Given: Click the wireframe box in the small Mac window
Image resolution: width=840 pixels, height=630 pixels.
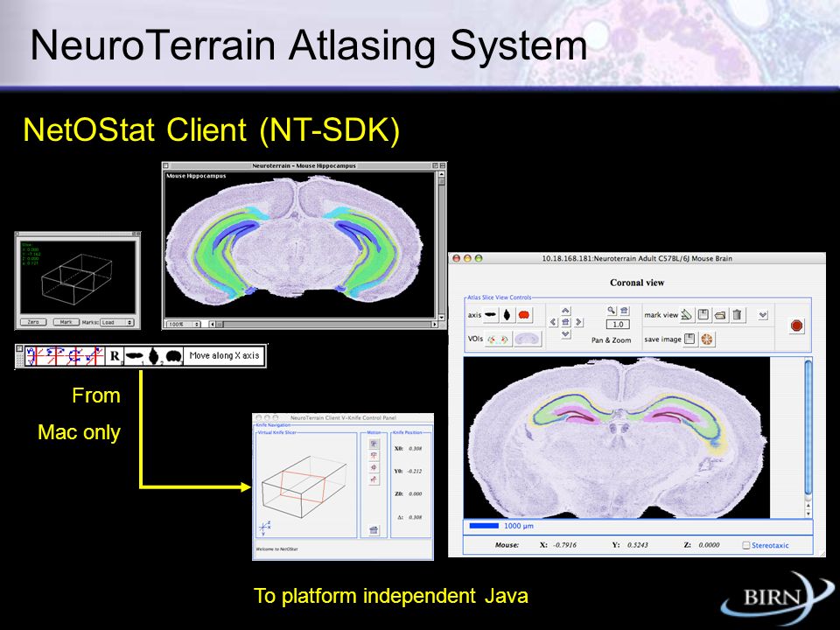Looking at the screenshot, I should click(x=77, y=279).
